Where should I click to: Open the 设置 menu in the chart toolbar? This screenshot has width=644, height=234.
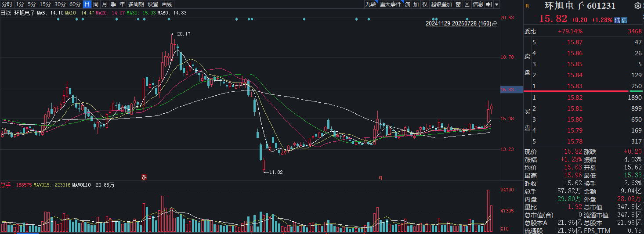tap(153, 4)
